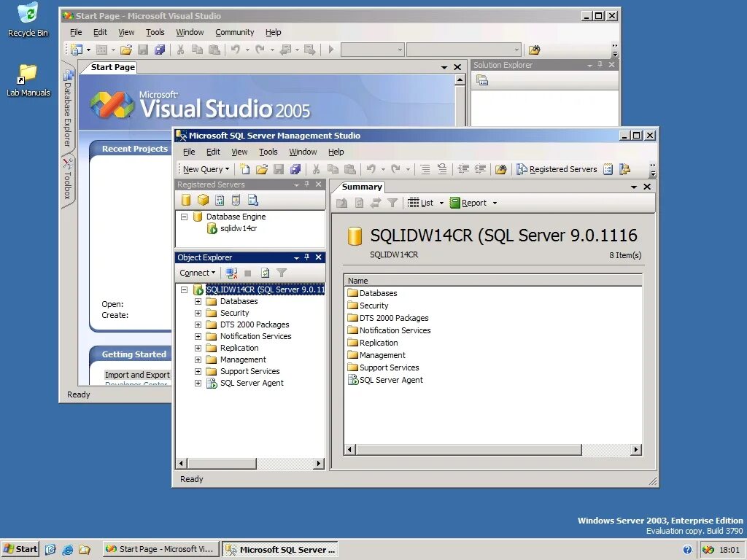Click the Properties icon in Solution Explorer
The height and width of the screenshot is (560, 747).
click(482, 80)
